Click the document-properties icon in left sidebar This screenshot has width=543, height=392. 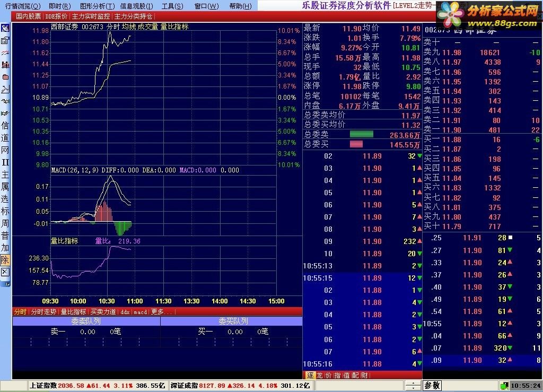click(5, 40)
